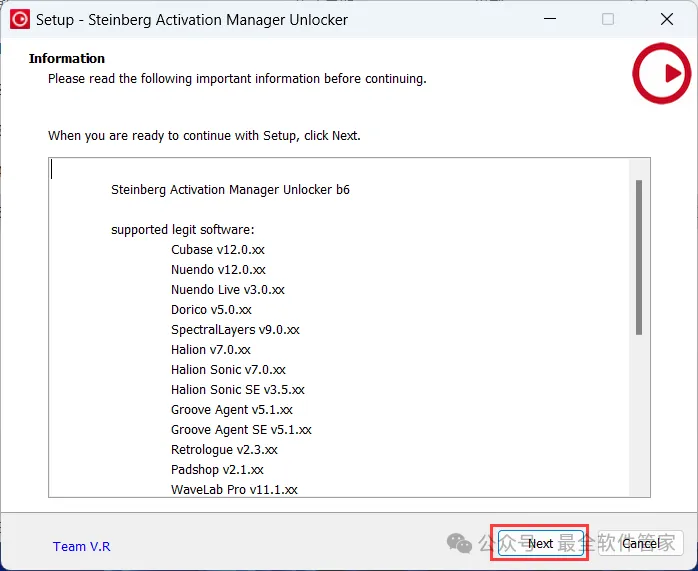This screenshot has height=571, width=698.
Task: Click the setup icon in title bar
Action: coord(19,19)
